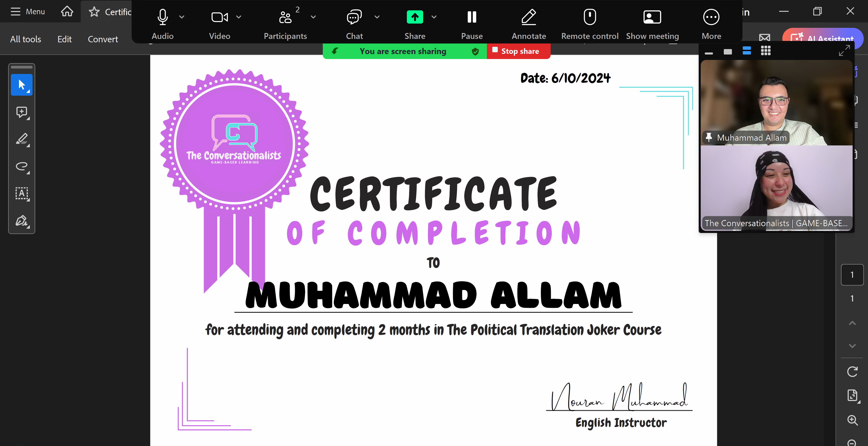Image resolution: width=868 pixels, height=446 pixels.
Task: Choose the Add comment tool
Action: click(x=22, y=112)
